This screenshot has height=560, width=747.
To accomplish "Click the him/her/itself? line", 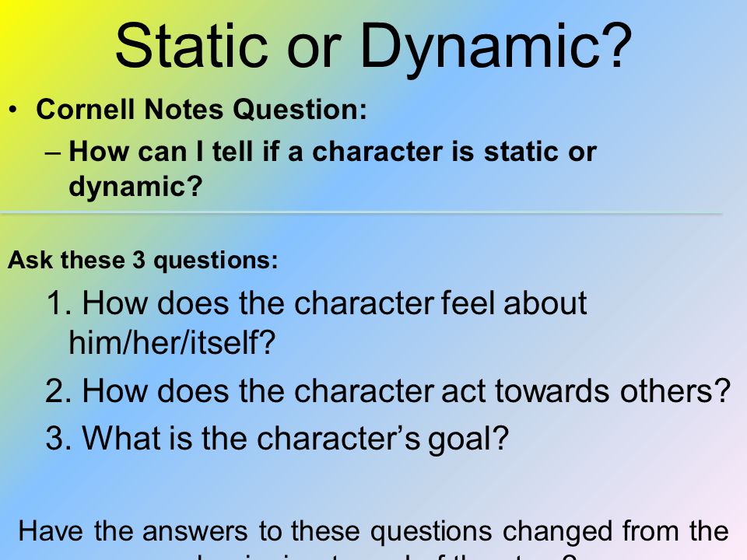I will [172, 342].
